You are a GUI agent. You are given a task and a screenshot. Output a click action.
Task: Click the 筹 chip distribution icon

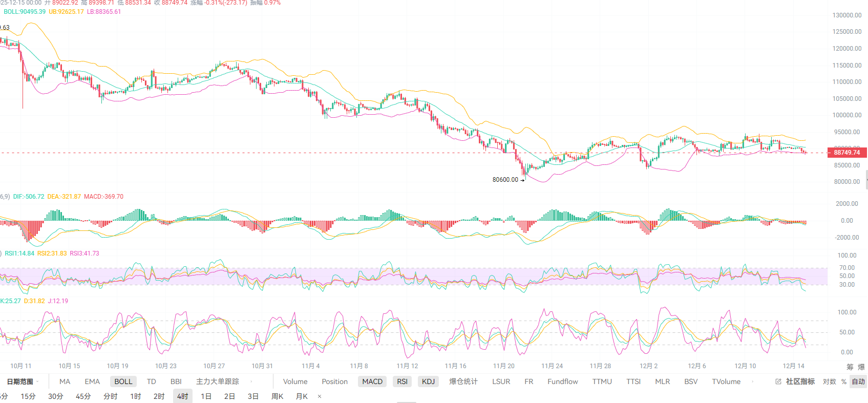(850, 367)
